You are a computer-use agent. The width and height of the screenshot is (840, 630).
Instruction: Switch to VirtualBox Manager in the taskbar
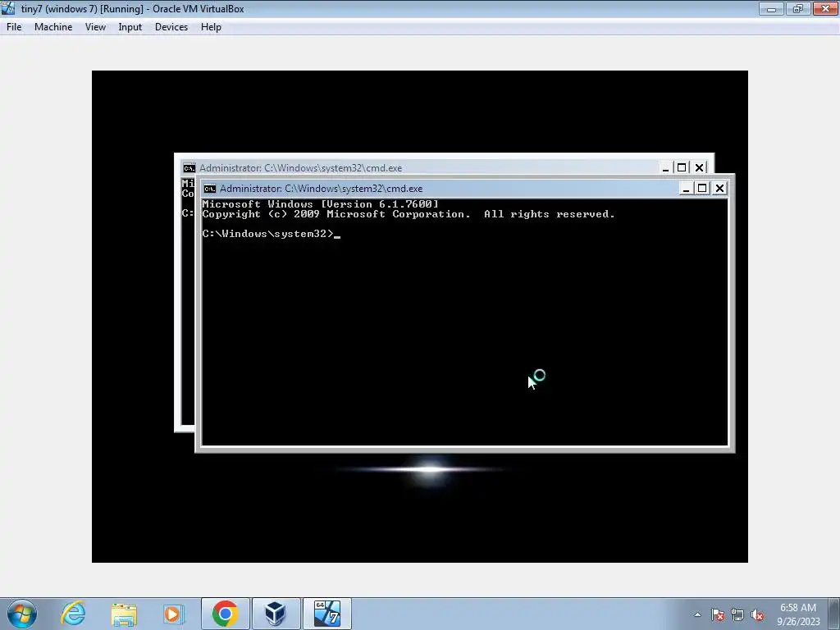click(276, 614)
